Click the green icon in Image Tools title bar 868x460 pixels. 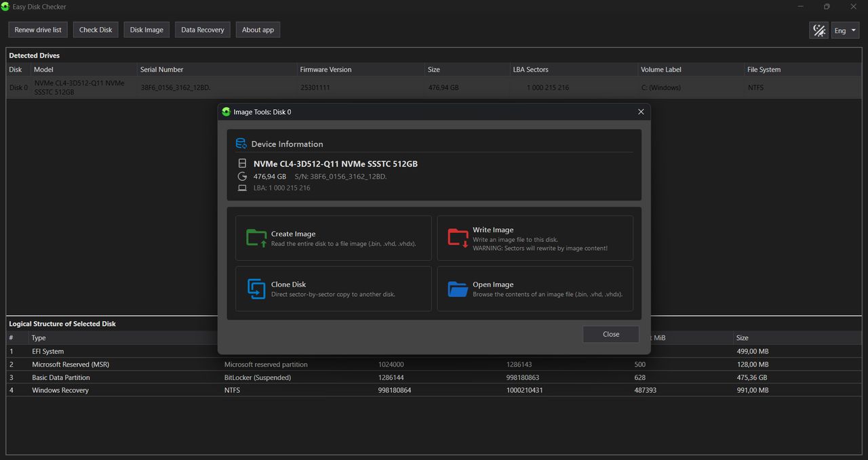pos(226,112)
